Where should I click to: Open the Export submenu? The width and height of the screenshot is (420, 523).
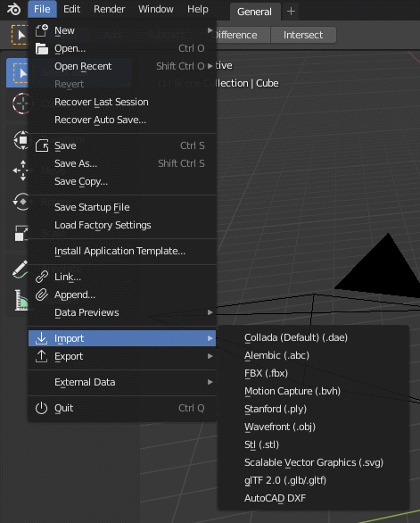pyautogui.click(x=122, y=356)
